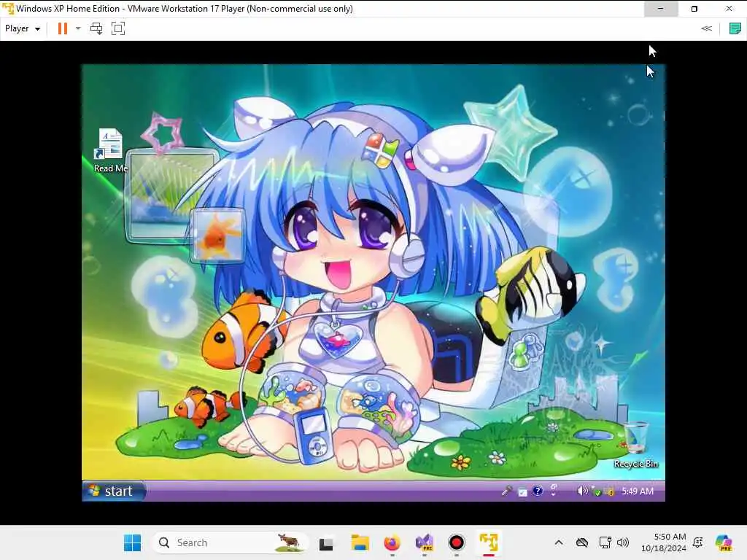Pause the virtual machine with the orange button

tap(63, 28)
